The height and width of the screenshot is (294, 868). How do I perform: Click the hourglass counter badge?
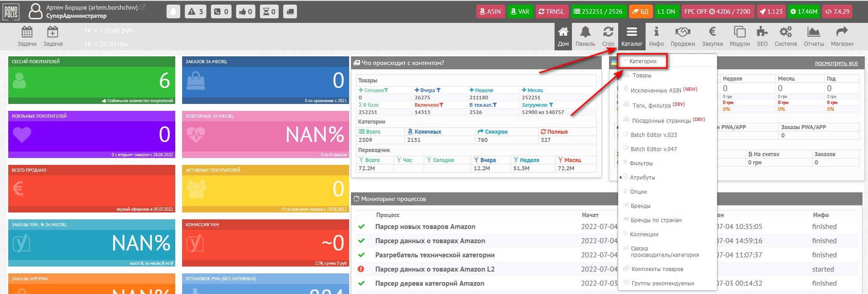[x=269, y=12]
